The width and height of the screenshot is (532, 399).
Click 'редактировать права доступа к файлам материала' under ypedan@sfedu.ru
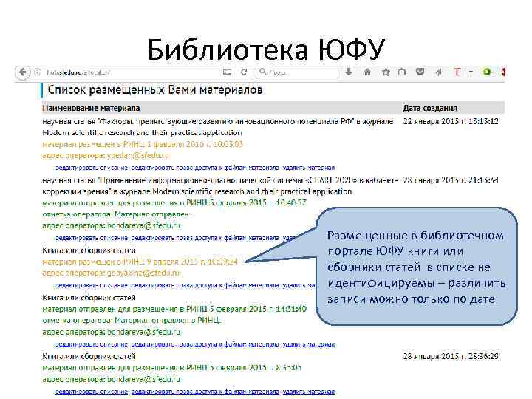click(205, 168)
